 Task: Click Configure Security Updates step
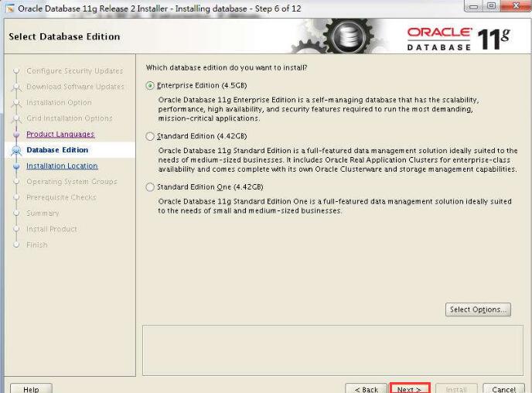click(75, 70)
